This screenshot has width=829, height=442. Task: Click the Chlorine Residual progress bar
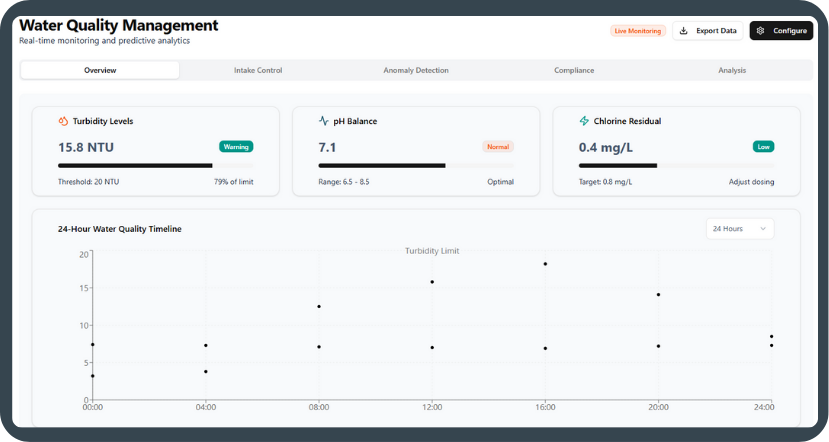tap(676, 165)
